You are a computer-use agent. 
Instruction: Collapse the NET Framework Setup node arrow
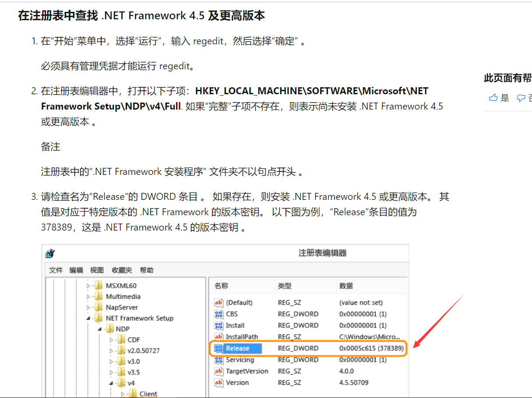click(88, 318)
